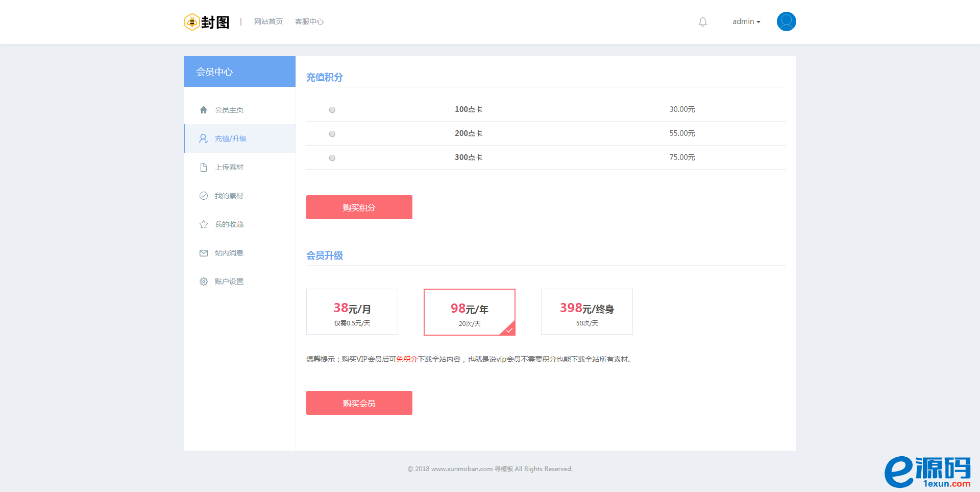
Task: Click the star icon beside 我的收藏
Action: click(x=204, y=224)
